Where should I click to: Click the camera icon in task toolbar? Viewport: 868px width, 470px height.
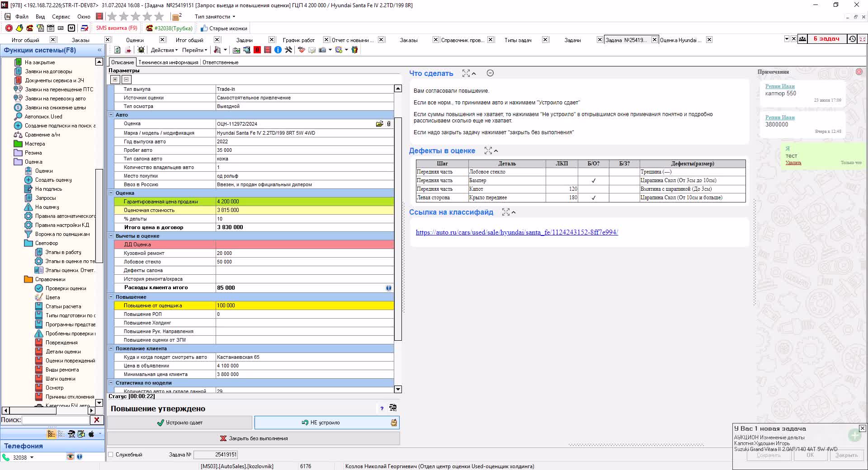click(322, 50)
